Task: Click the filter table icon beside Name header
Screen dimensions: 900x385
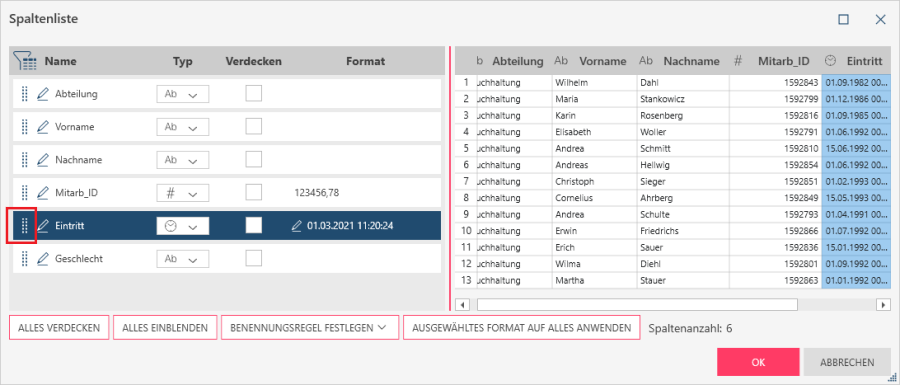Action: (x=26, y=61)
